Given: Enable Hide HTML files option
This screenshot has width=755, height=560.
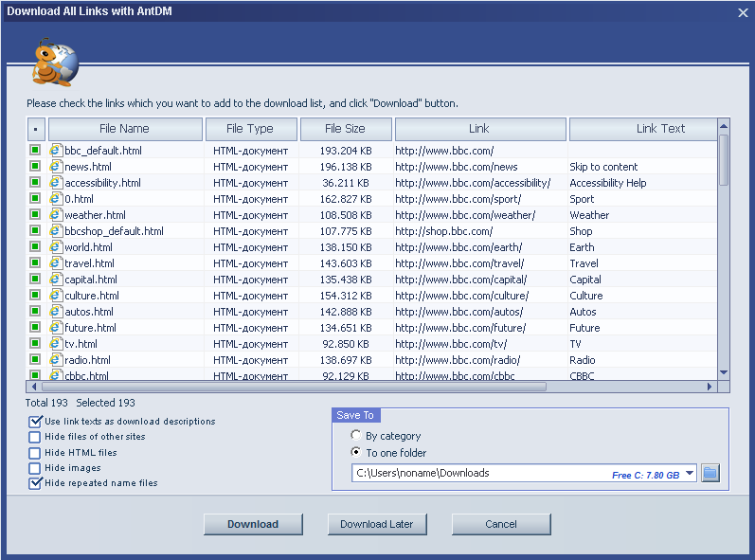Looking at the screenshot, I should point(34,453).
